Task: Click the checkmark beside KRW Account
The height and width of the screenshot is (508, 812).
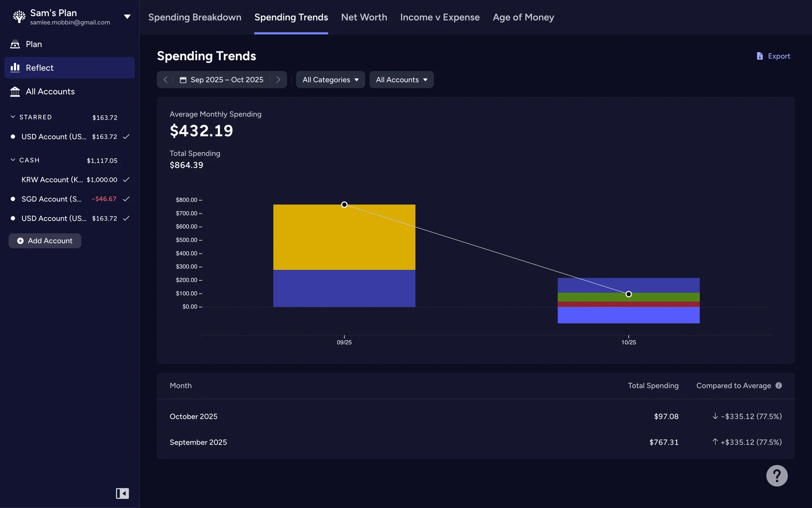Action: tap(126, 179)
